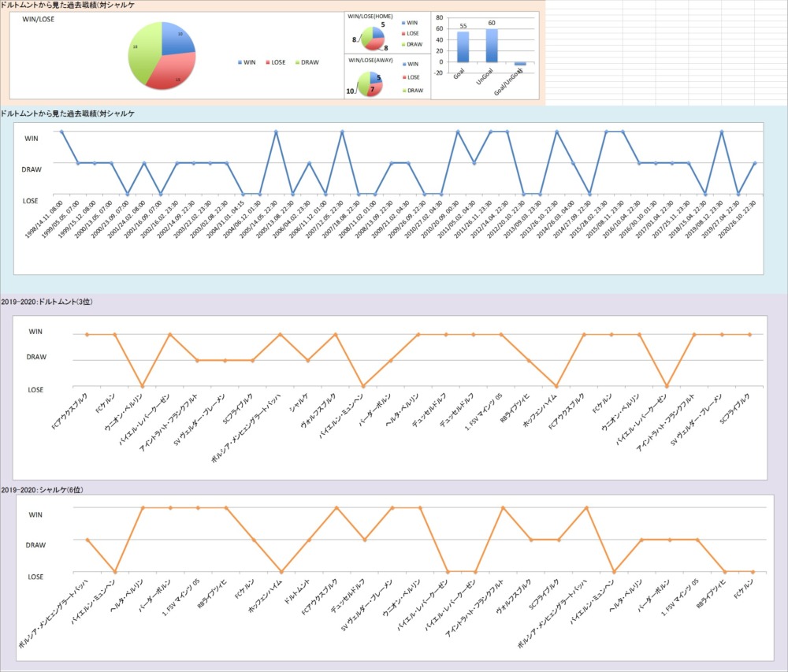The height and width of the screenshot is (672, 788).
Task: Click the date label "2000/23.09. 07:00"
Action: coord(110,220)
